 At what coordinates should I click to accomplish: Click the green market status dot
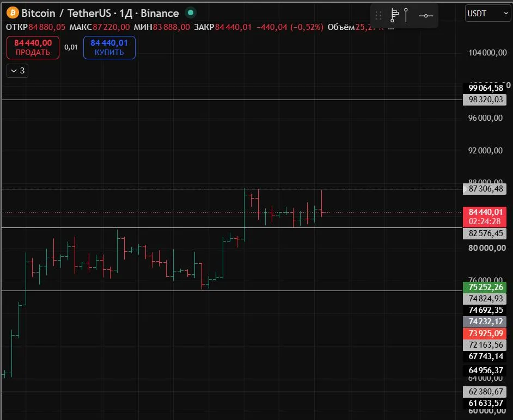(191, 13)
